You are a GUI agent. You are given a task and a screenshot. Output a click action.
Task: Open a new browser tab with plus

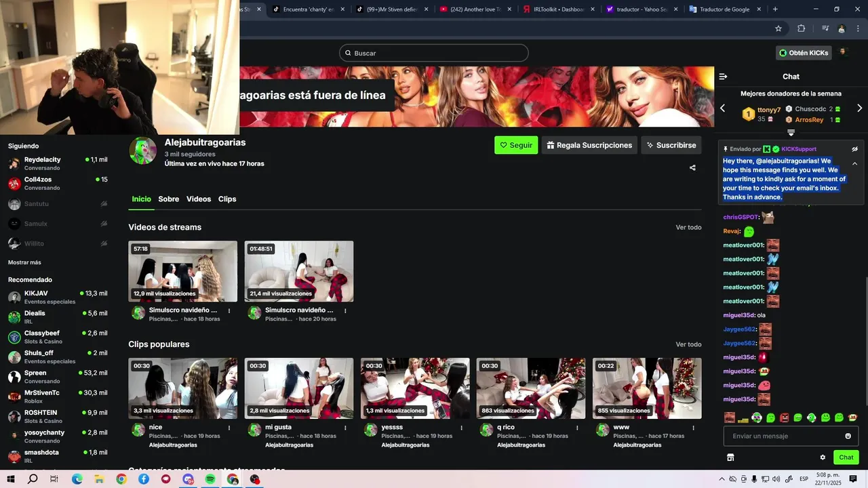pyautogui.click(x=775, y=9)
